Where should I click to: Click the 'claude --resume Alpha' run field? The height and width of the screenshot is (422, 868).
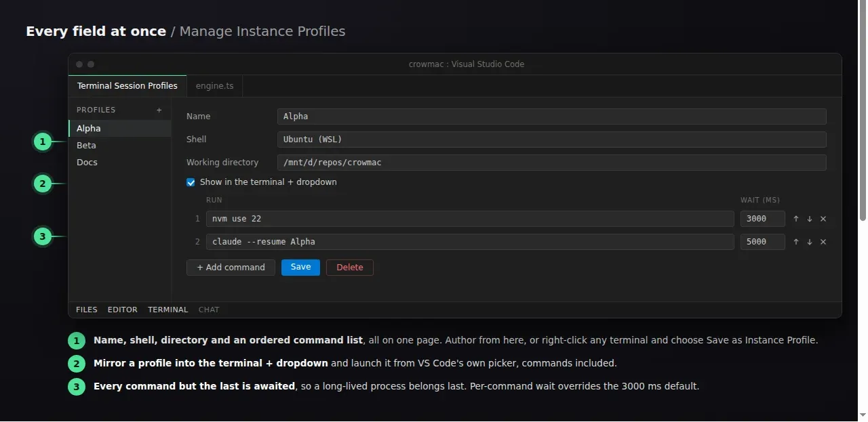tap(470, 242)
